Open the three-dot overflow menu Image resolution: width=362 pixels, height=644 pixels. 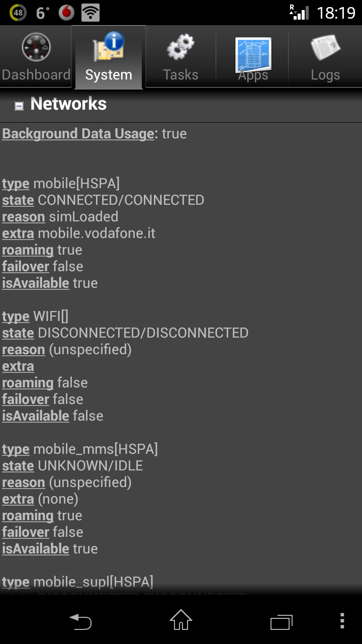pyautogui.click(x=342, y=621)
